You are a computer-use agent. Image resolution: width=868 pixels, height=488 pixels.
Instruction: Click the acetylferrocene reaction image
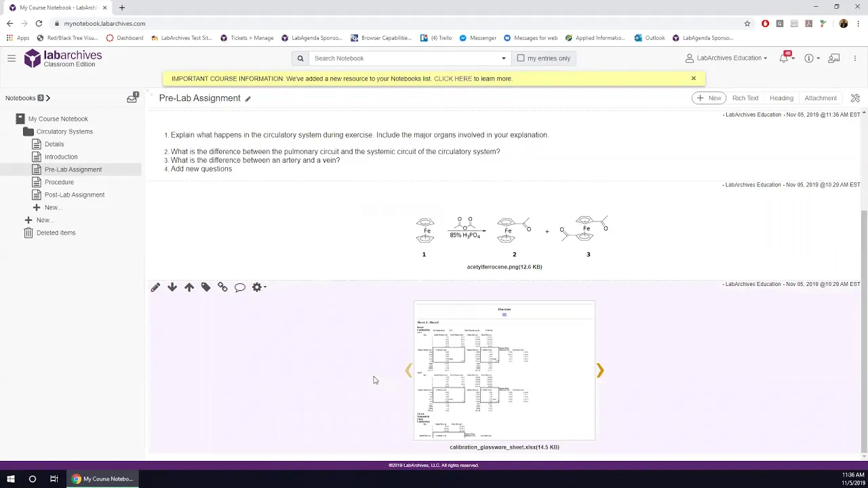point(512,236)
